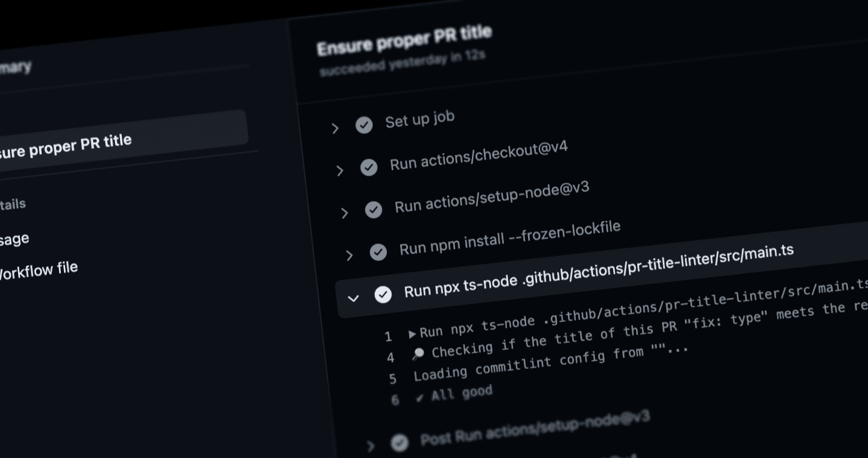Screen dimensions: 868x458
Task: Select Summary in the left sidebar
Action: click(x=17, y=66)
